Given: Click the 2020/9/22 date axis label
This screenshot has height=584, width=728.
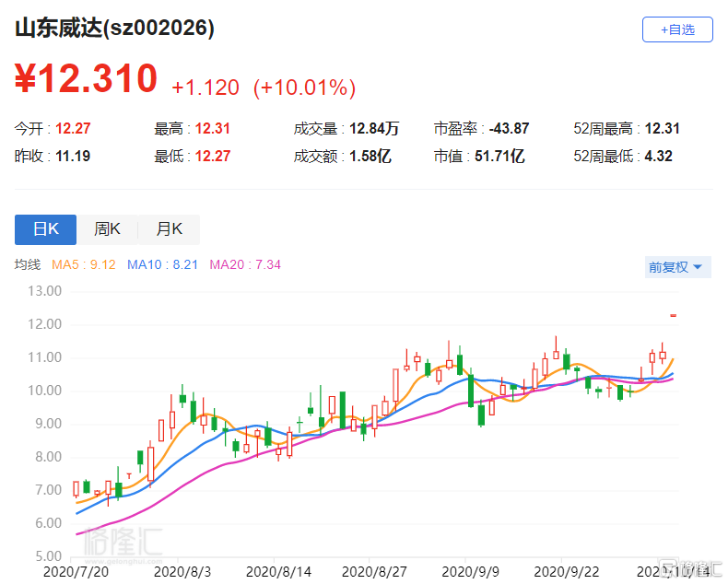Looking at the screenshot, I should [x=567, y=572].
